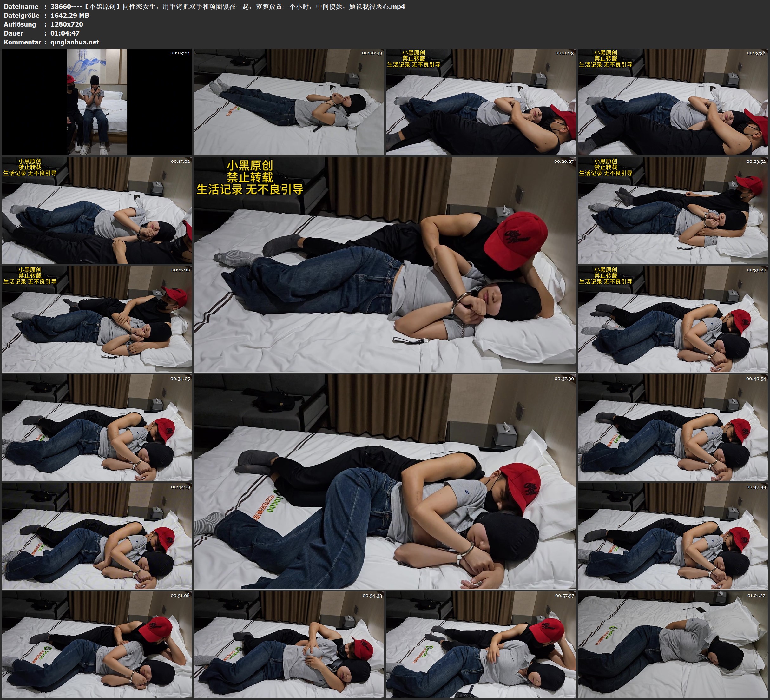Select the frame marked 00:47:44
Image resolution: width=770 pixels, height=700 pixels.
[673, 536]
